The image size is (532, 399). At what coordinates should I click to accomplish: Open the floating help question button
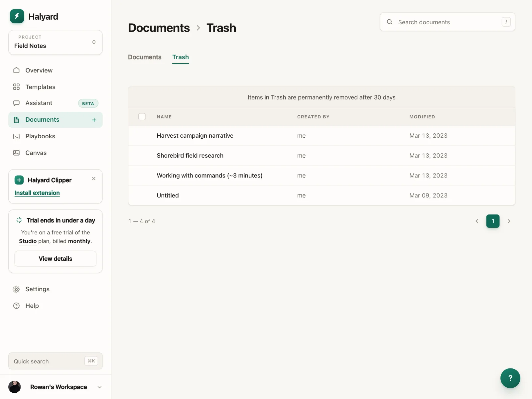point(510,378)
